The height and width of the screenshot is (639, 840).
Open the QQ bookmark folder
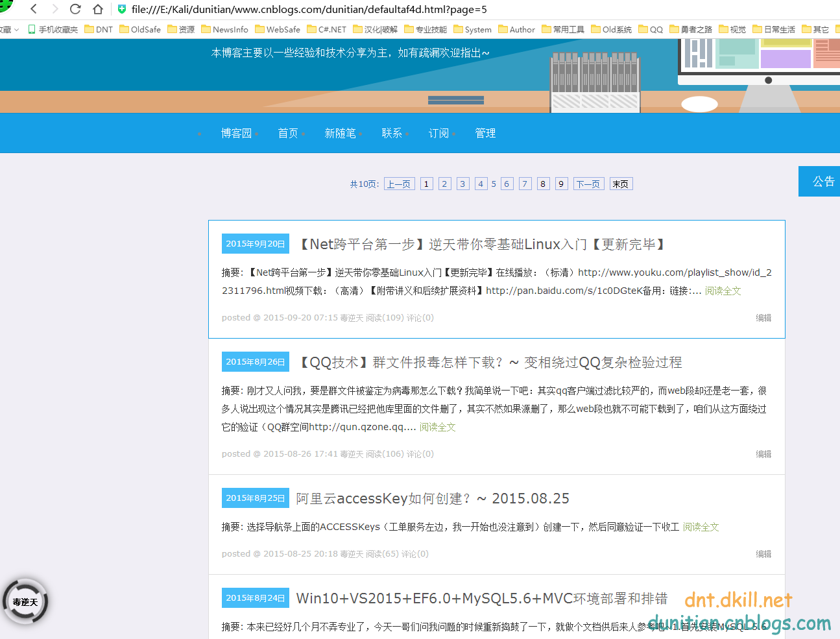click(651, 29)
